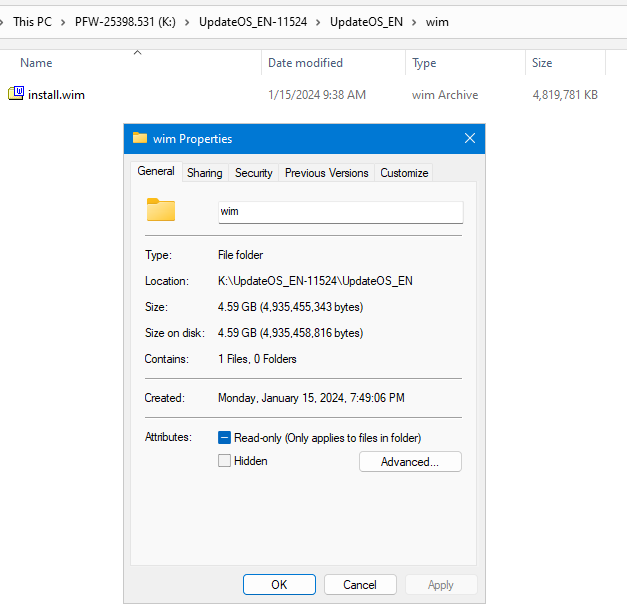The image size is (627, 613).
Task: Navigate to This PC breadcrumb
Action: (32, 22)
